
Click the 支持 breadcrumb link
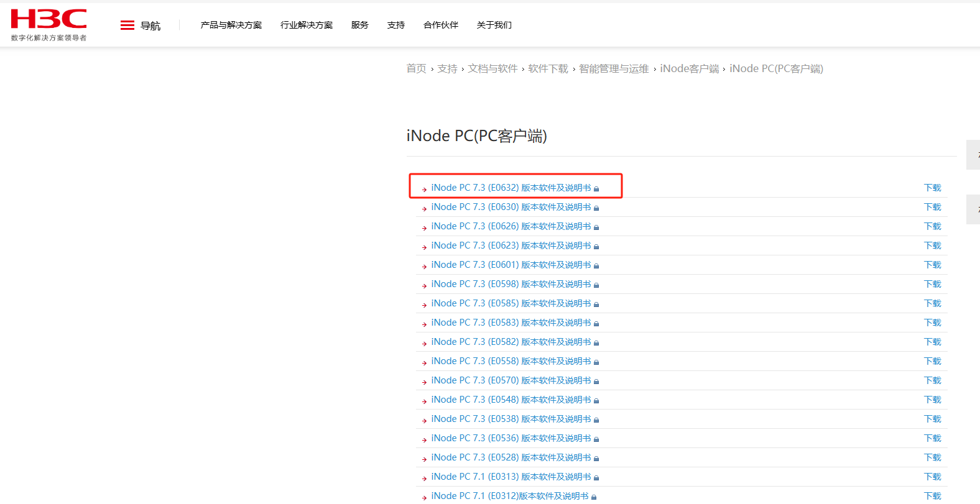point(448,68)
